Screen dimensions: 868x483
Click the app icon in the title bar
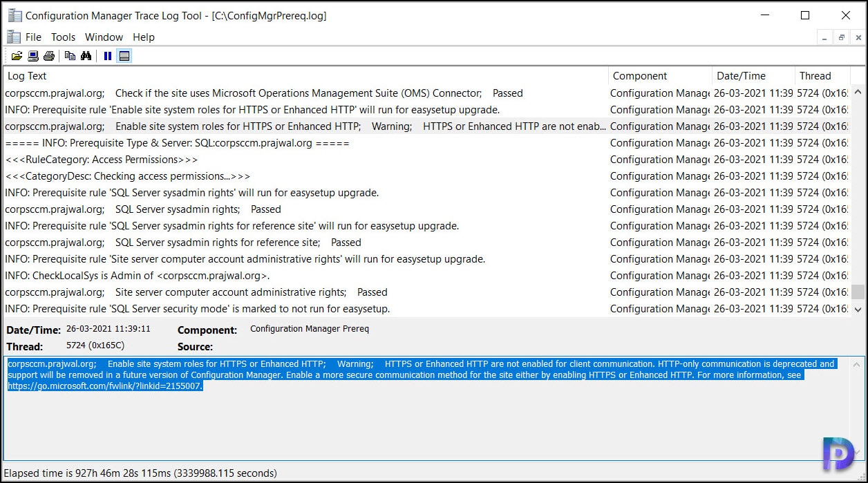point(15,15)
